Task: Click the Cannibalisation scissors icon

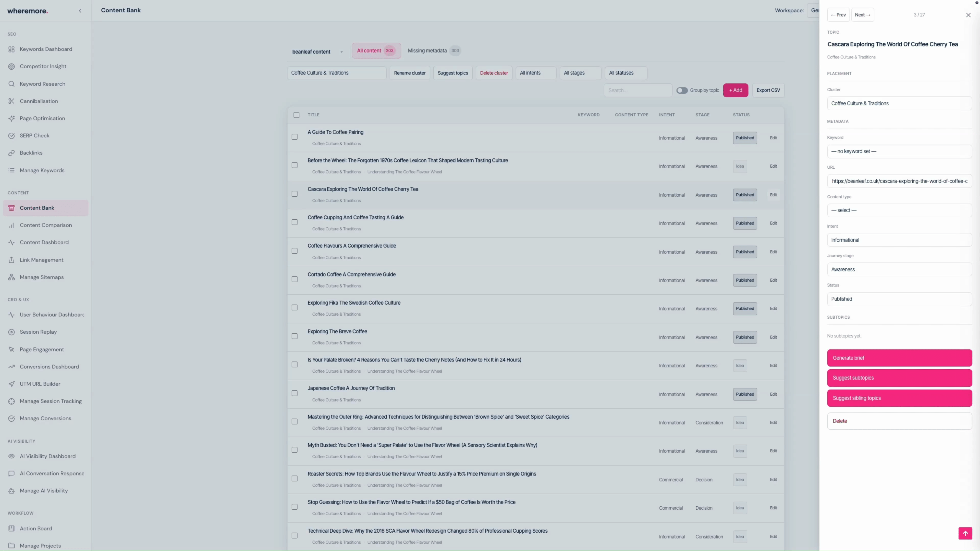Action: [11, 101]
